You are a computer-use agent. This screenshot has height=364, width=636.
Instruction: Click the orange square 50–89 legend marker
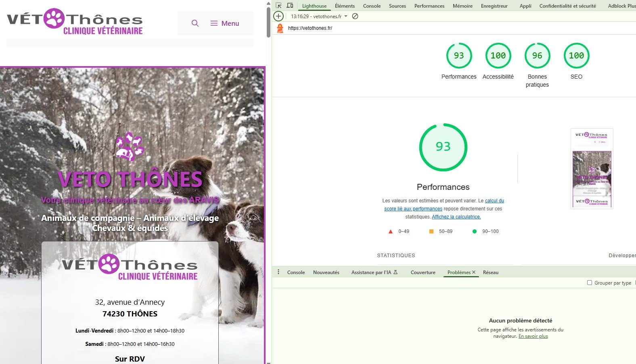tap(431, 231)
